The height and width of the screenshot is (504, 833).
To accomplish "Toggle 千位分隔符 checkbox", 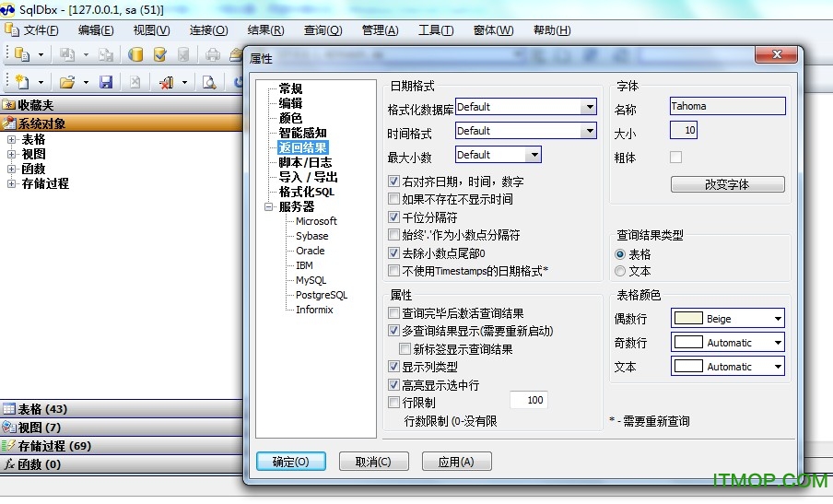I will tap(393, 217).
